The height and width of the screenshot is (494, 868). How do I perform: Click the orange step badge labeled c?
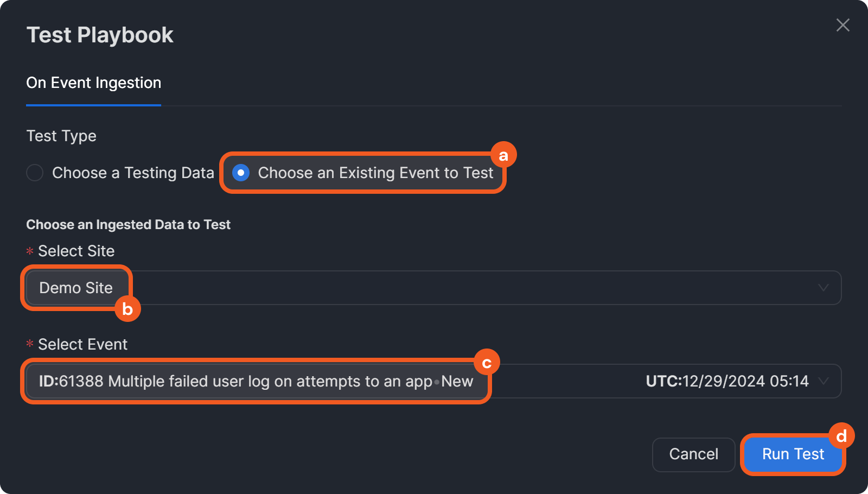coord(487,363)
